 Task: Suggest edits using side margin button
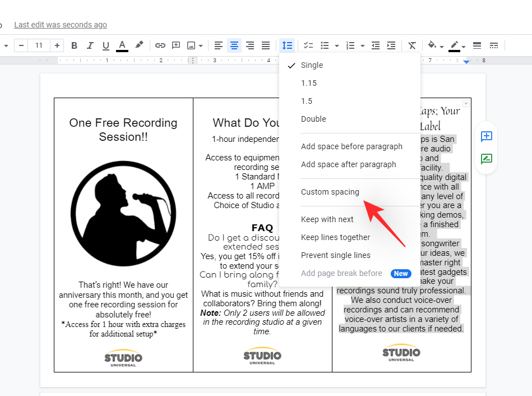tap(487, 159)
